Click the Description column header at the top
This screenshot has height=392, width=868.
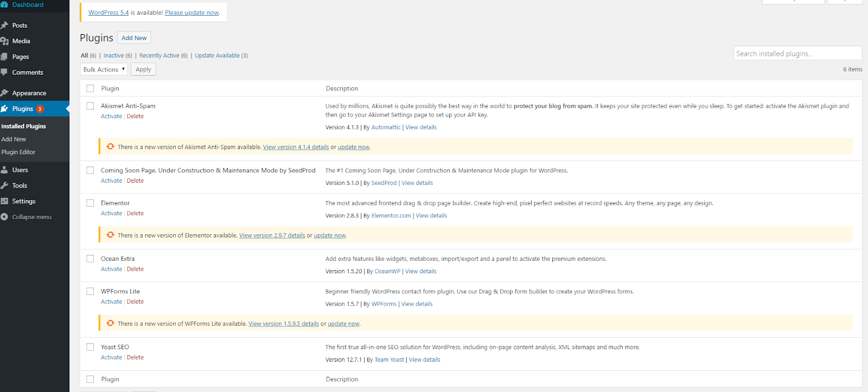pos(342,88)
